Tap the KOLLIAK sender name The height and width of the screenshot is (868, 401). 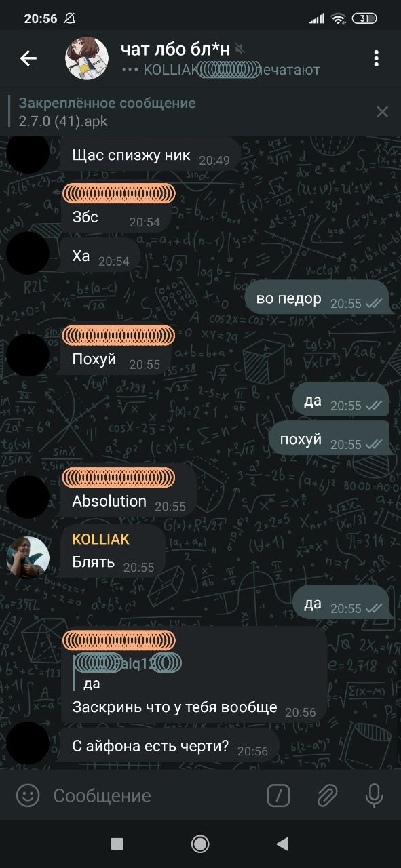(100, 539)
